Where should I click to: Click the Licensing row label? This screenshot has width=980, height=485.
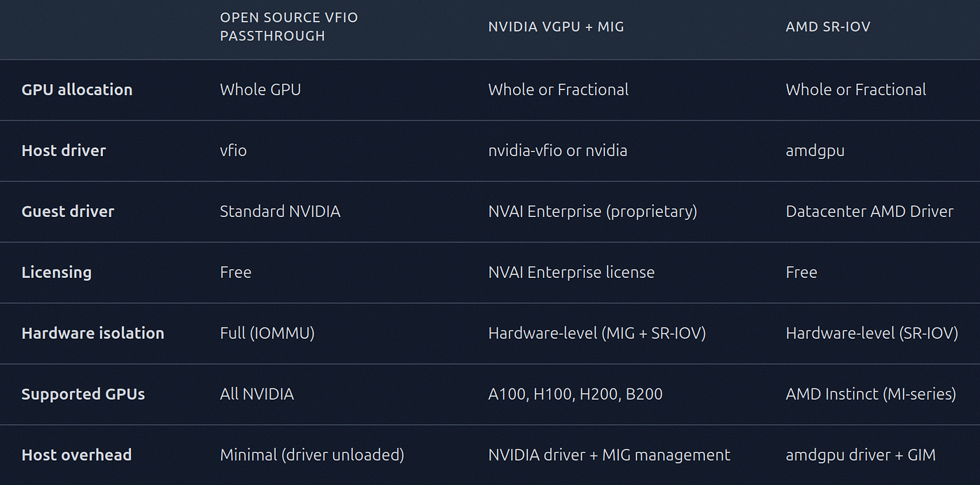[x=57, y=272]
